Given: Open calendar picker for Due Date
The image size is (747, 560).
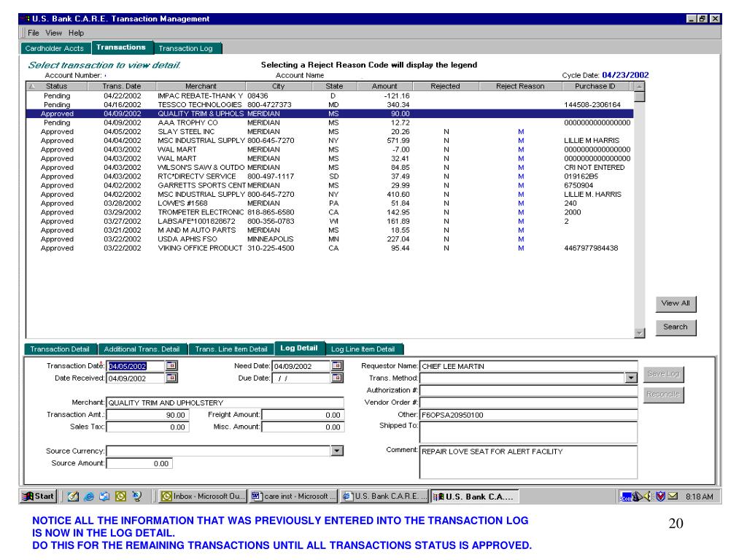Looking at the screenshot, I should [337, 378].
